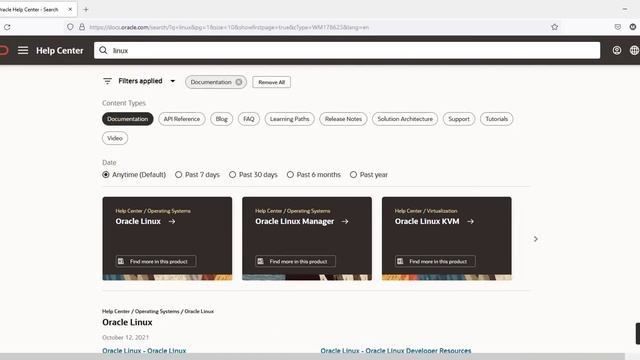Click the Help Center header title

pyautogui.click(x=60, y=51)
